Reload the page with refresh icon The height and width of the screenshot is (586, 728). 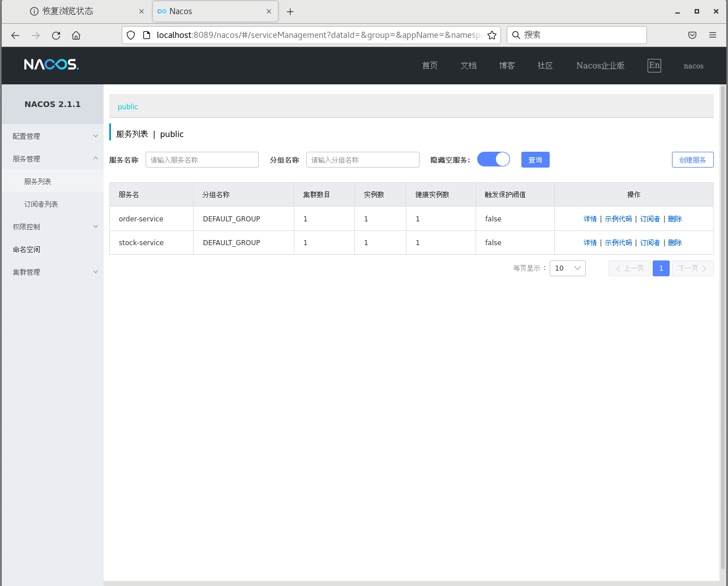point(56,35)
